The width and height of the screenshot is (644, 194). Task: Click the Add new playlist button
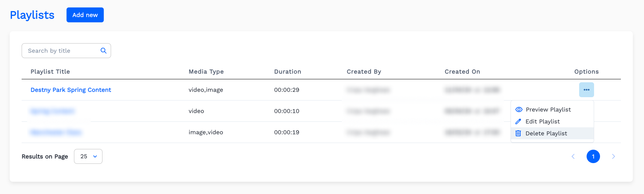pos(85,15)
